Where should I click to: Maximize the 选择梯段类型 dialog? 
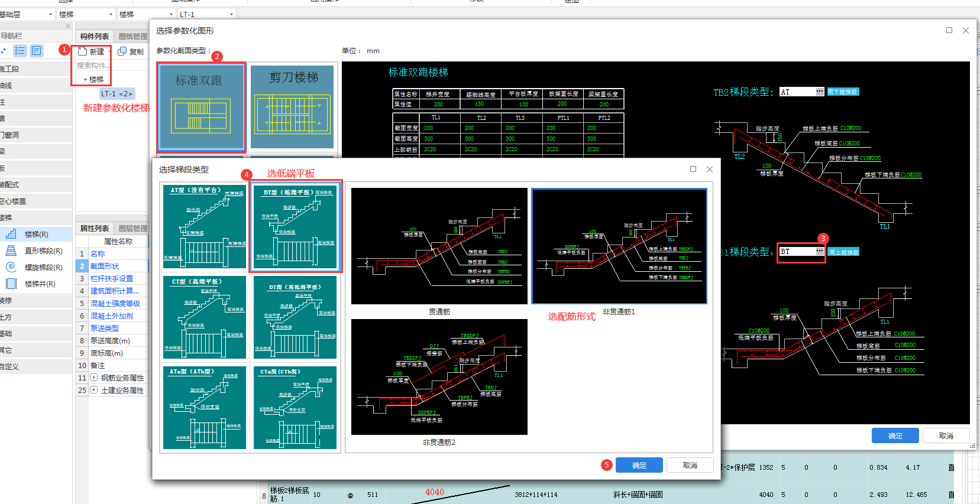click(693, 169)
